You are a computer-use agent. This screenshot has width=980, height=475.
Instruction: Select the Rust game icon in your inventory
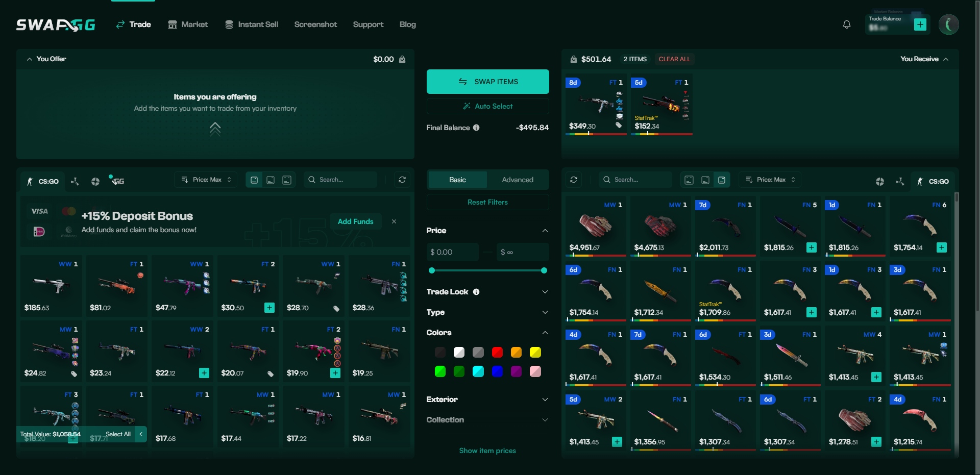(95, 181)
